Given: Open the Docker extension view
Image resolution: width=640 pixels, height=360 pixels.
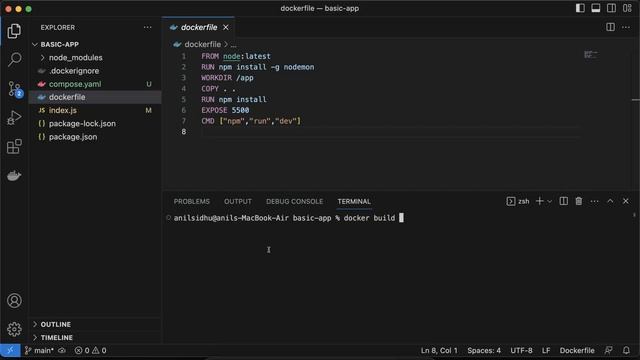Looking at the screenshot, I should point(14,176).
